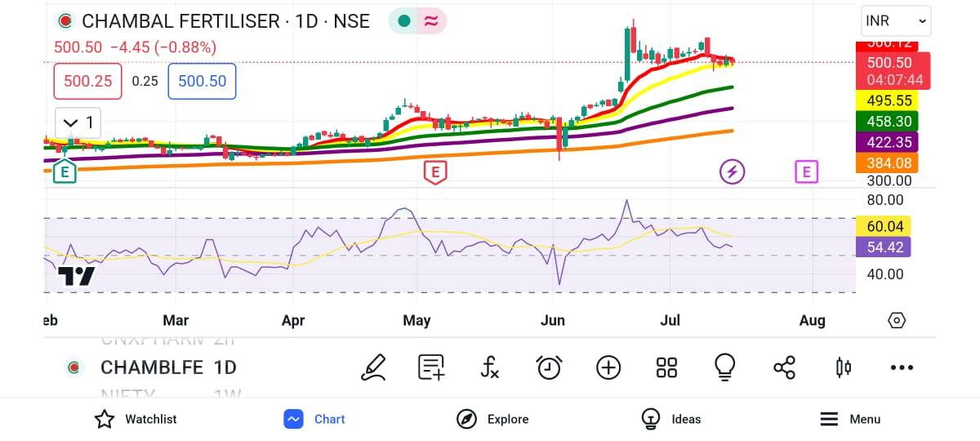This screenshot has height=441, width=980.
Task: Click the red earnings E marker near May
Action: 434,171
